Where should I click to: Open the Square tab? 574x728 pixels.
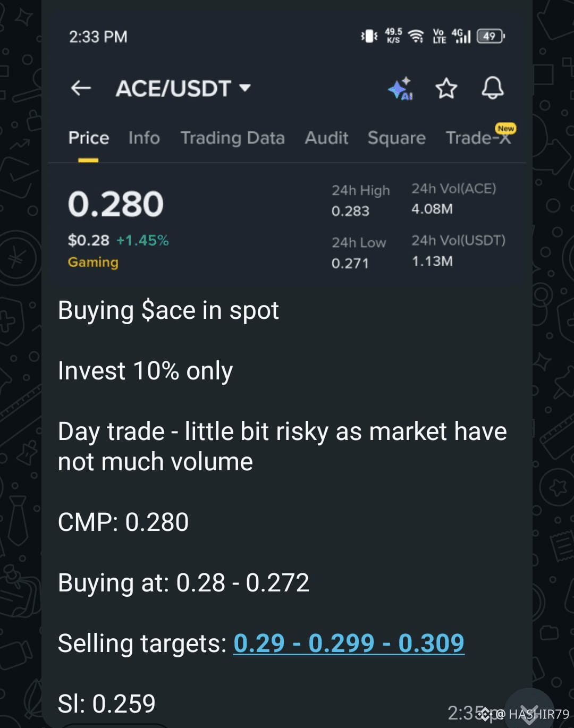click(396, 138)
